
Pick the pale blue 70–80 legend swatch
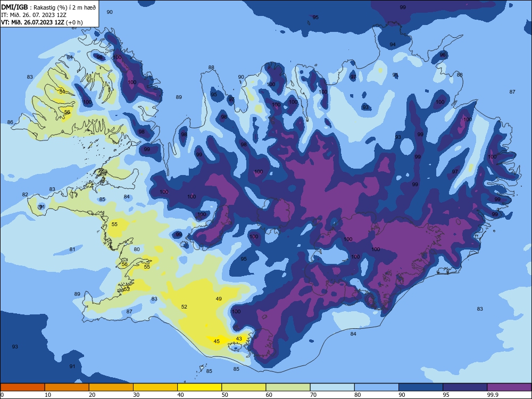[x=332, y=387]
